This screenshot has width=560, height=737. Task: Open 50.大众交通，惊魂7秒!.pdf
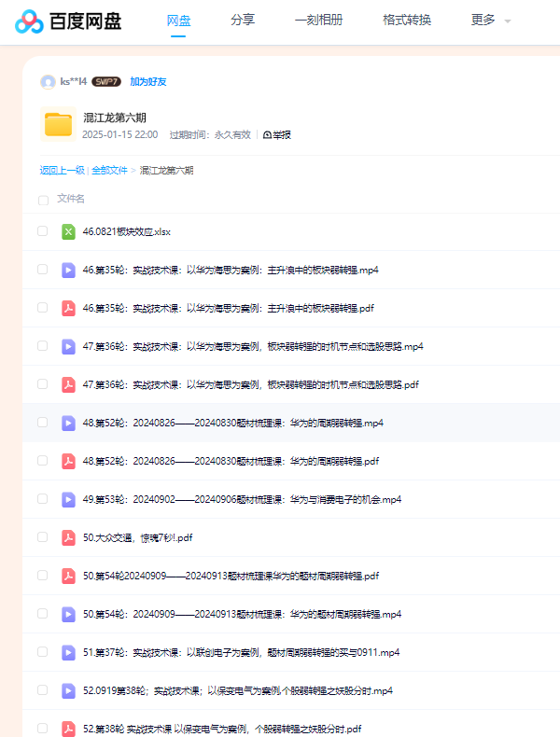[138, 537]
